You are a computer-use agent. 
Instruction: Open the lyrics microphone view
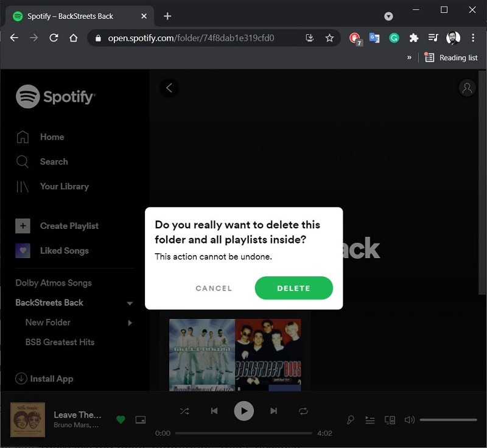350,420
